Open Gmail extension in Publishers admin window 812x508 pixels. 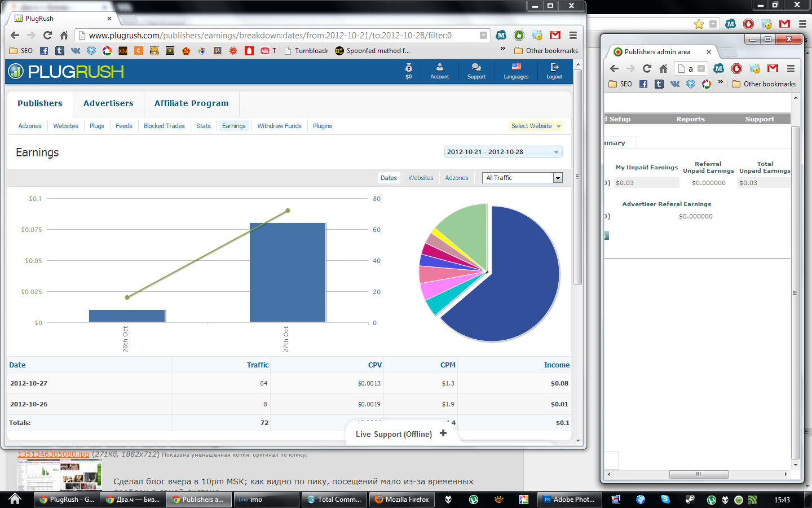[773, 68]
